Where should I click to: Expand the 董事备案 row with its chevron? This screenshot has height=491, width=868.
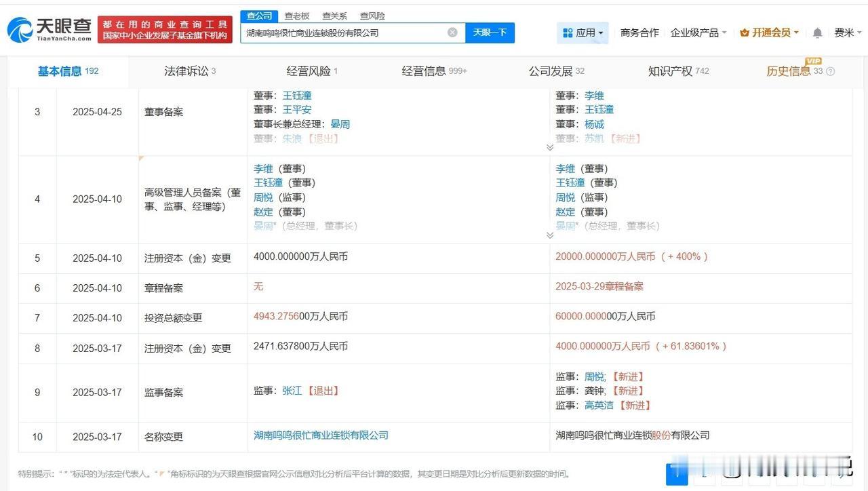tap(550, 147)
